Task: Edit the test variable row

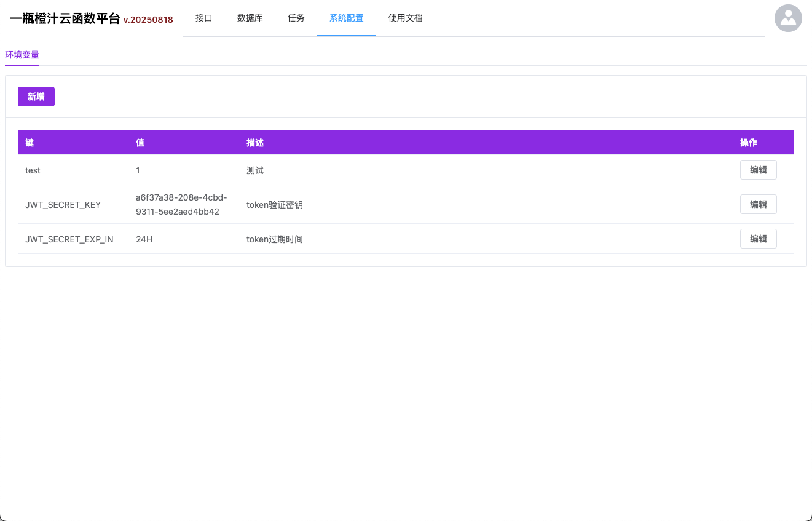Action: 758,170
